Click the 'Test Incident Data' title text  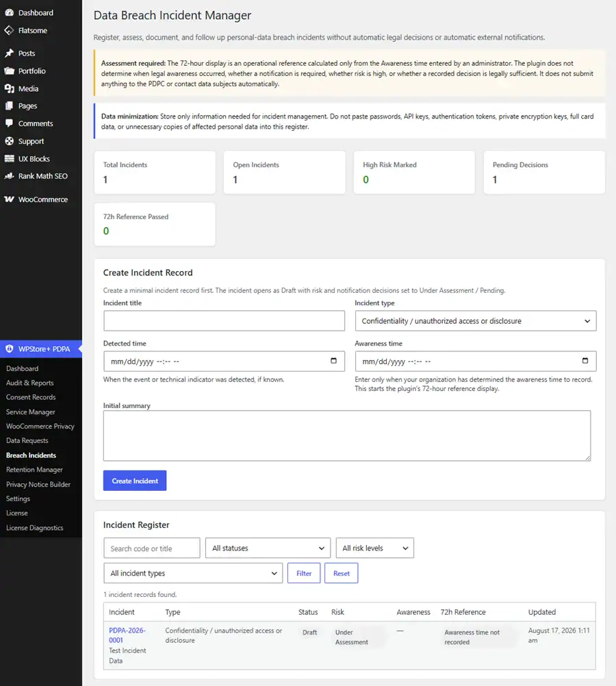(127, 655)
